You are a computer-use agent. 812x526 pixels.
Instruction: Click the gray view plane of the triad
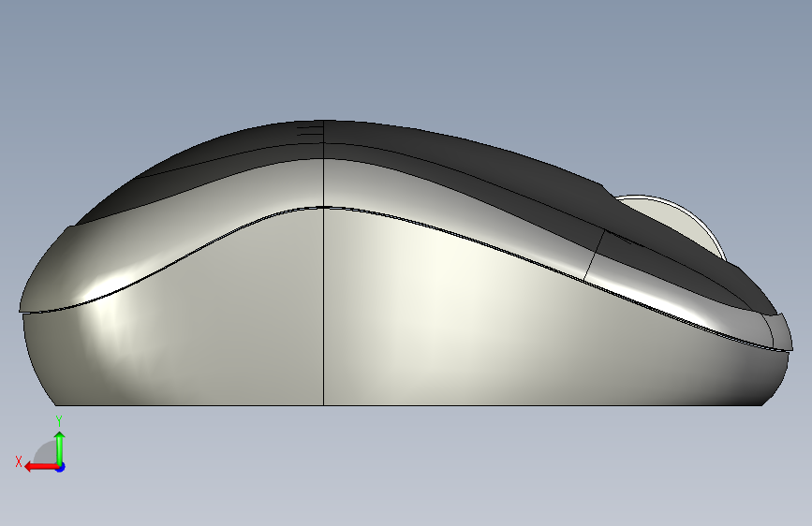click(46, 452)
